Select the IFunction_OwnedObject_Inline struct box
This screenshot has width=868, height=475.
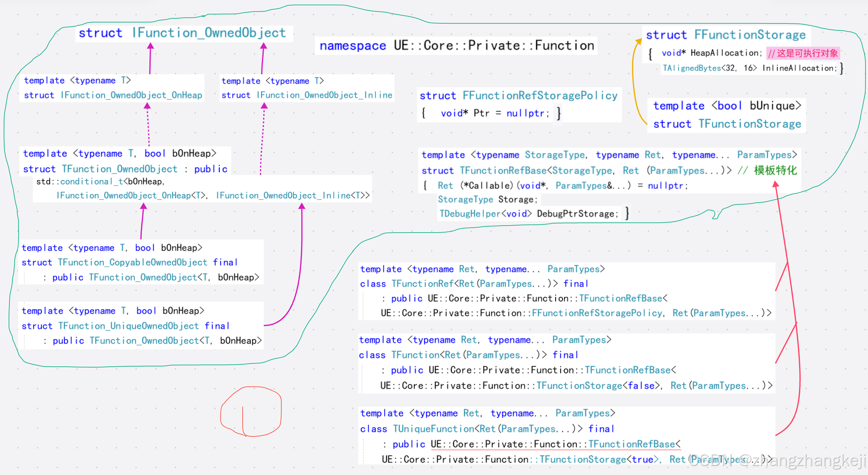[x=306, y=95]
